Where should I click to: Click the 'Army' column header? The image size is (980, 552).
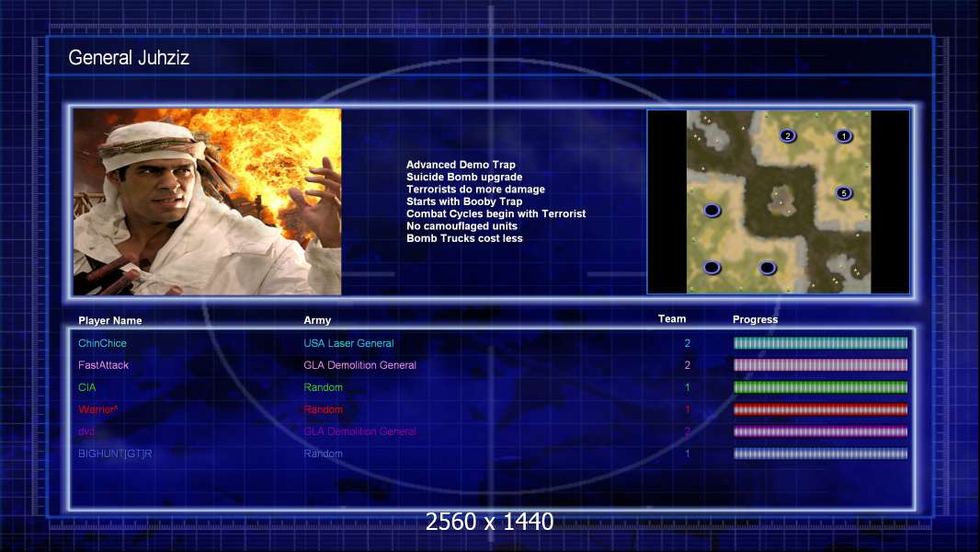[317, 320]
